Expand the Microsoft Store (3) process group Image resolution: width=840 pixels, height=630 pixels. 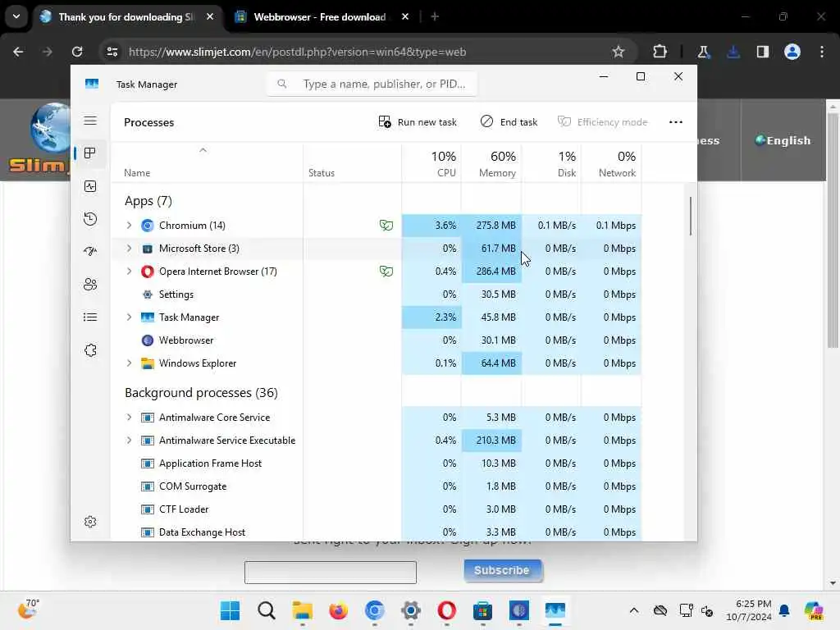pyautogui.click(x=129, y=248)
